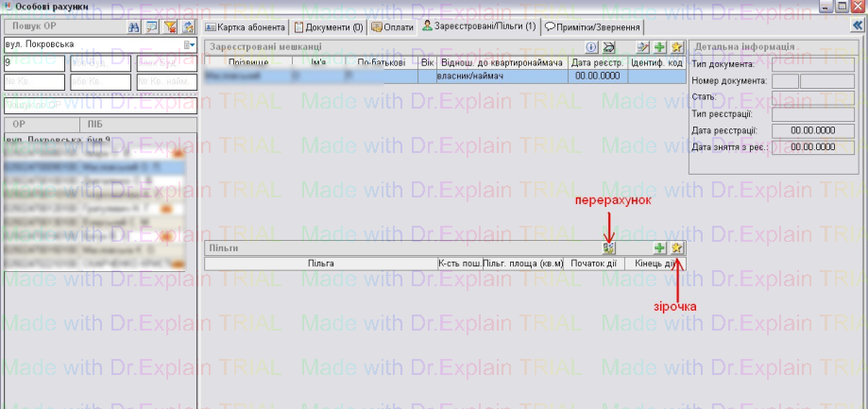Viewport: 868px width, 409px height.
Task: Open the Оплати tab
Action: tap(392, 27)
